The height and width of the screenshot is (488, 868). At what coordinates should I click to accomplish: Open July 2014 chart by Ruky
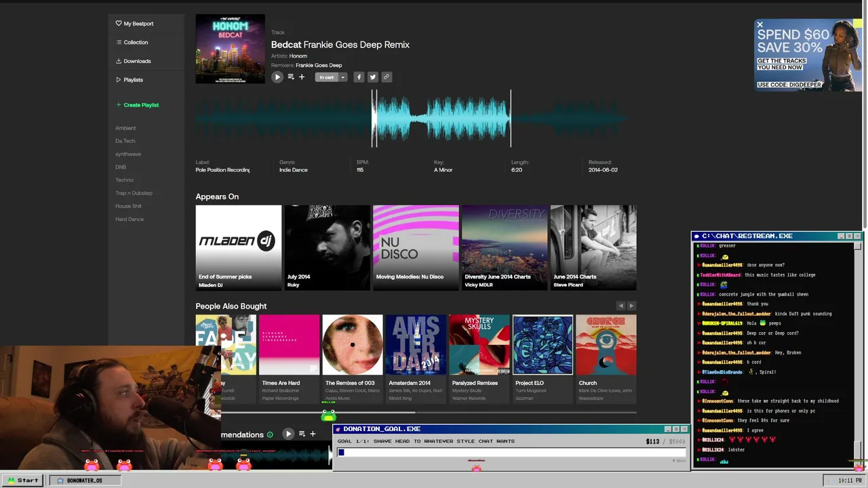point(328,247)
